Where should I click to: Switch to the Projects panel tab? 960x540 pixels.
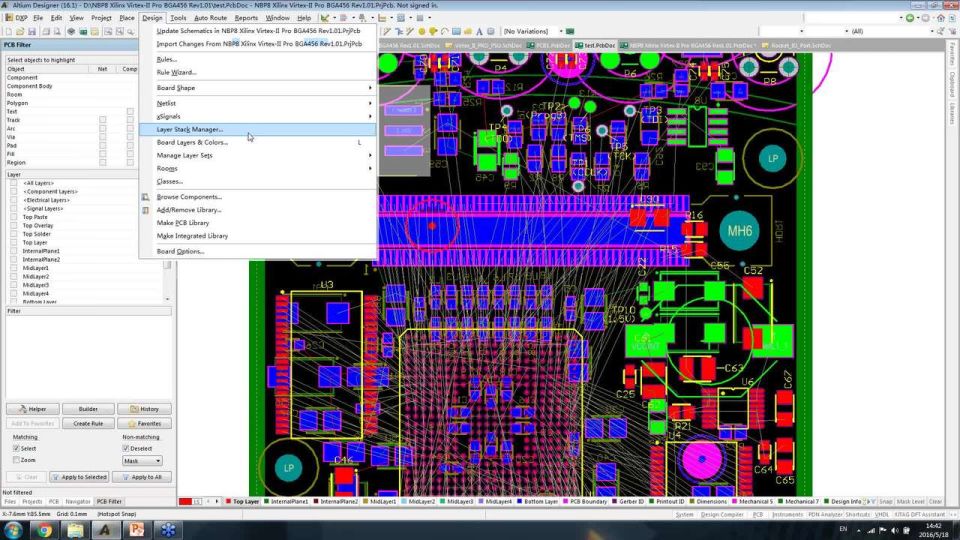[32, 501]
